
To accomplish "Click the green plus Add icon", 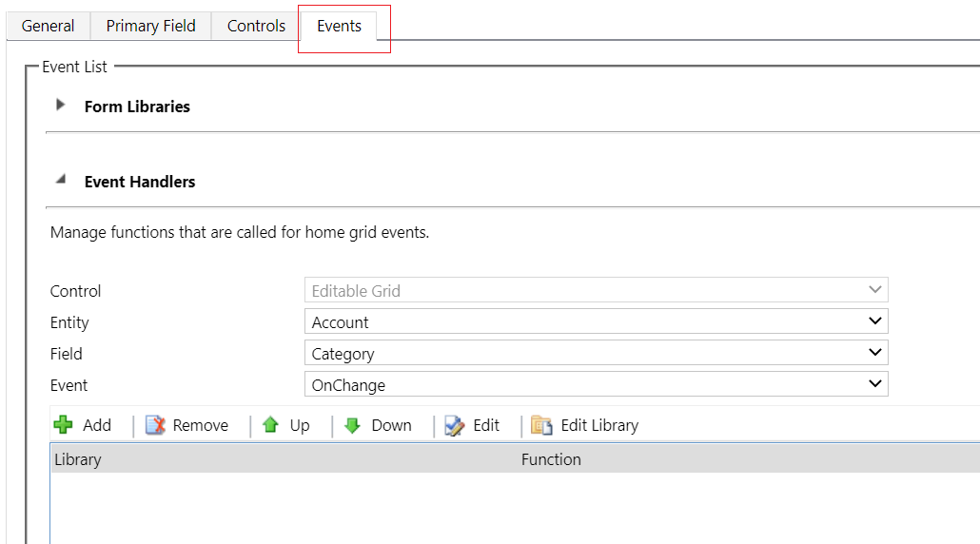I will point(64,425).
